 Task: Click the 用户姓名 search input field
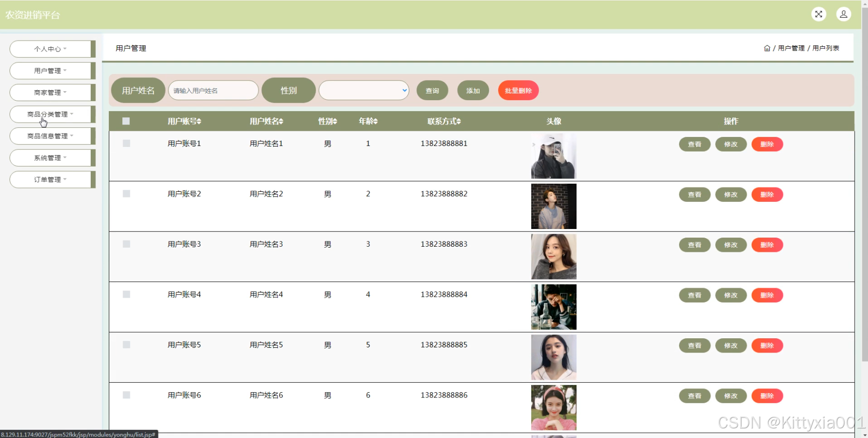213,91
